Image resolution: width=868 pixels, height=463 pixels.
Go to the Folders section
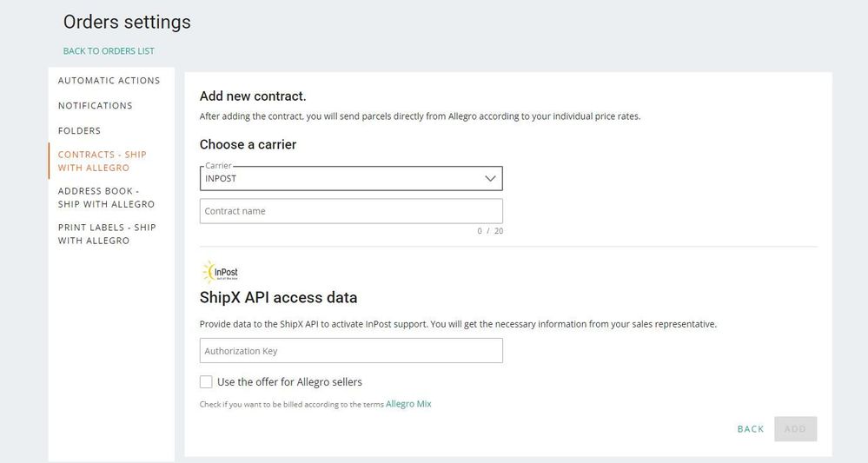tap(79, 131)
